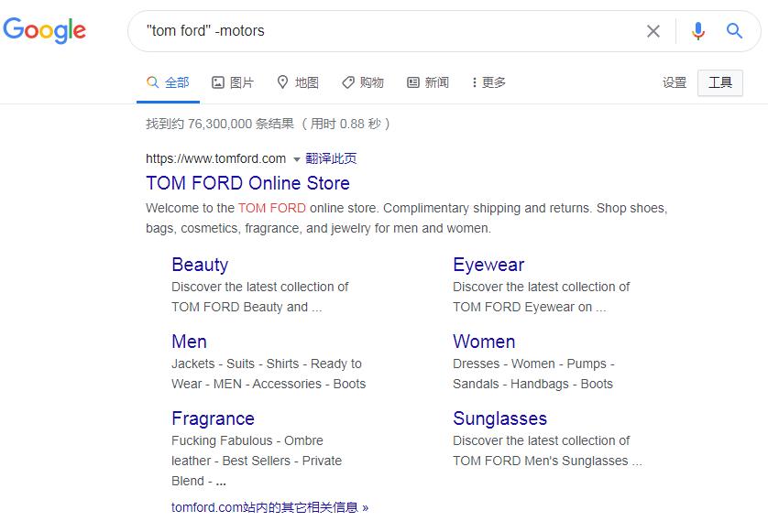This screenshot has width=768, height=532.
Task: Open the 地图 maps tab
Action: (298, 82)
